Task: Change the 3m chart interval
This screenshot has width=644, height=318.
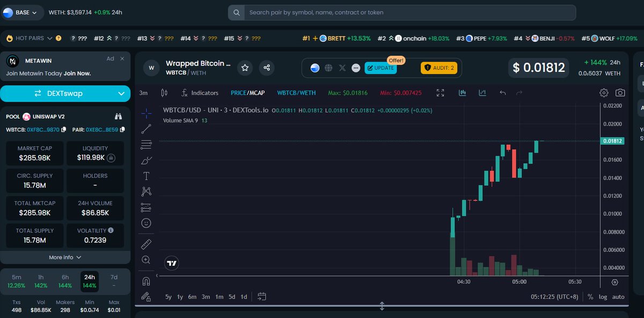Action: [x=143, y=93]
